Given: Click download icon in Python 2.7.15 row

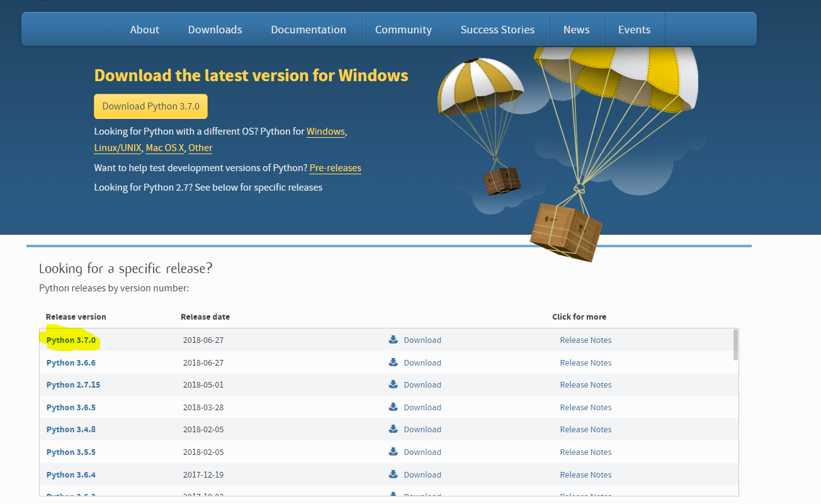Looking at the screenshot, I should coord(393,384).
